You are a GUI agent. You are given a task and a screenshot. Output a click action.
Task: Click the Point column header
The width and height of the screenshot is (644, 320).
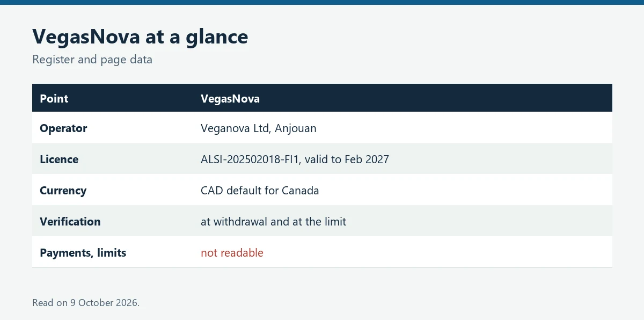(x=54, y=99)
